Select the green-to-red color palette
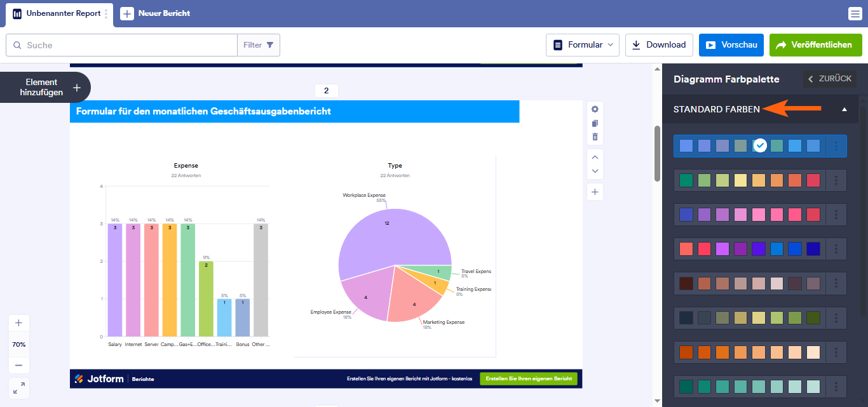This screenshot has width=868, height=407. pyautogui.click(x=750, y=180)
